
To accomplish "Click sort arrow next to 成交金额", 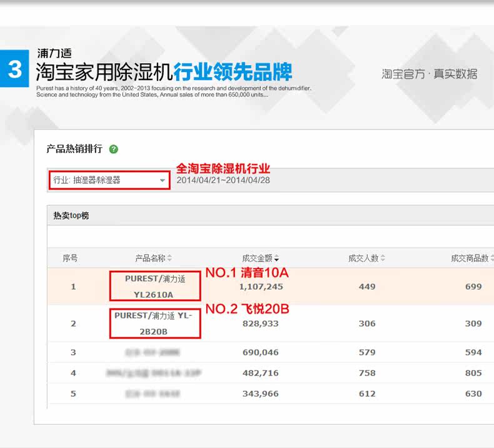I will (x=277, y=258).
